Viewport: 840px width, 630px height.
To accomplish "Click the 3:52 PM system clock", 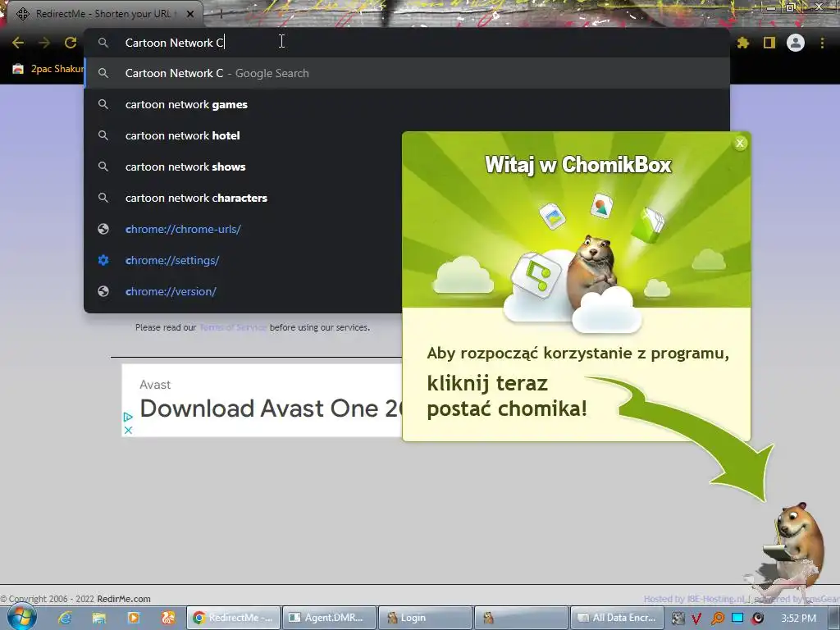I will coord(799,619).
